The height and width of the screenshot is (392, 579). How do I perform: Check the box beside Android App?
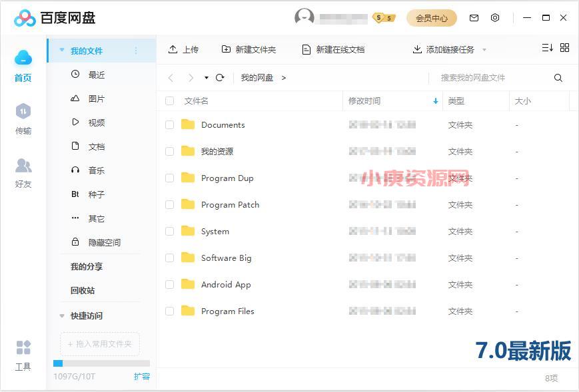click(x=169, y=285)
